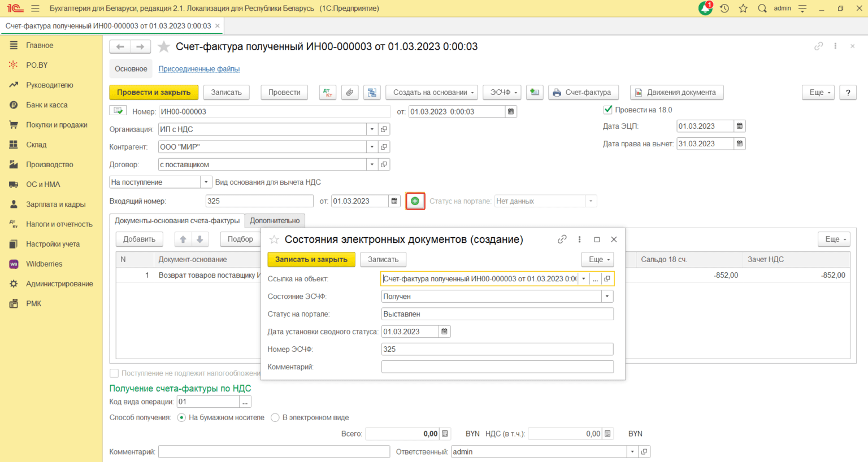Select В электронном виде radio button

(x=275, y=418)
